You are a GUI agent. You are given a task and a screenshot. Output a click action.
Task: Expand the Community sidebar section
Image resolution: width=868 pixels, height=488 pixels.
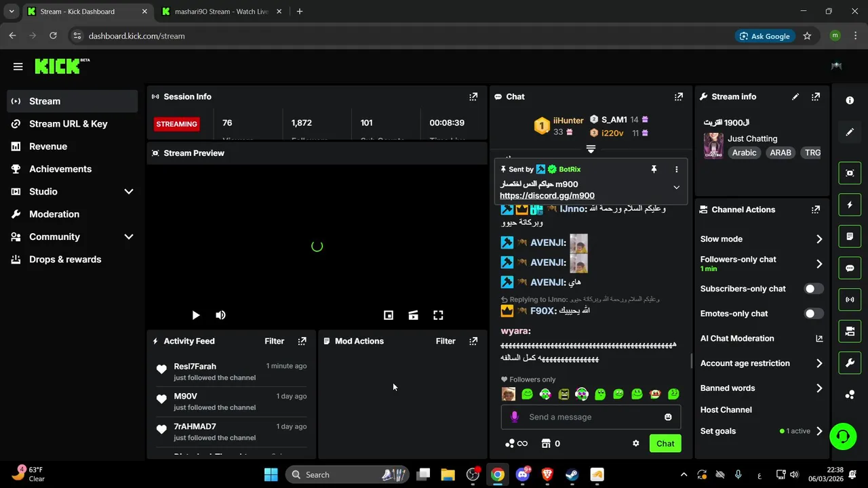click(x=129, y=237)
